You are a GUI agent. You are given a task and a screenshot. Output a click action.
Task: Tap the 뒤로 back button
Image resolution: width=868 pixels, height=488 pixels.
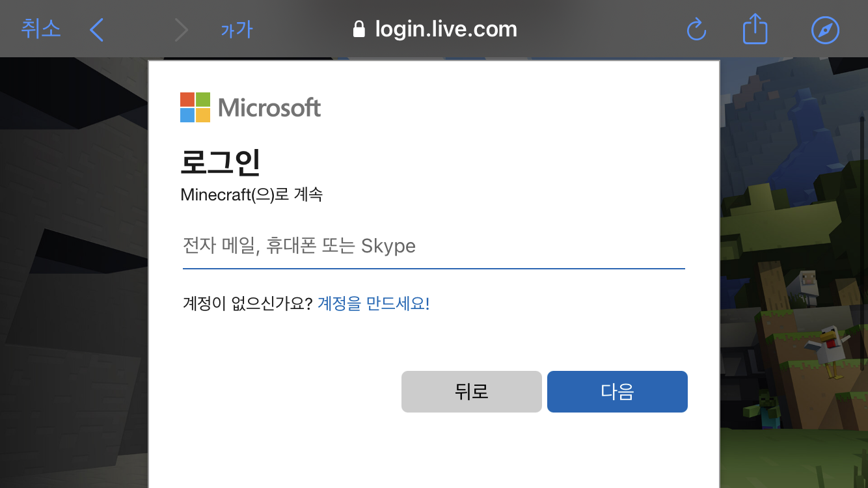click(x=472, y=392)
